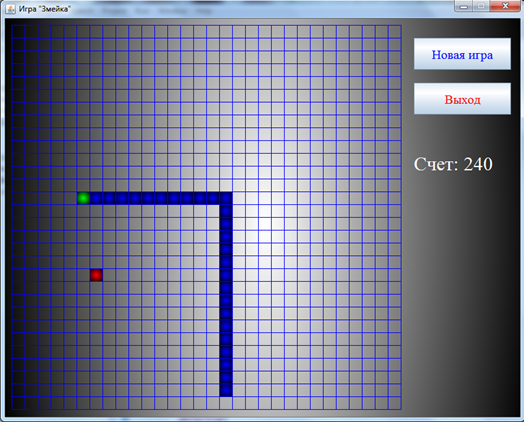Image resolution: width=524 pixels, height=422 pixels.
Task: Click the green snake head cell
Action: point(83,198)
